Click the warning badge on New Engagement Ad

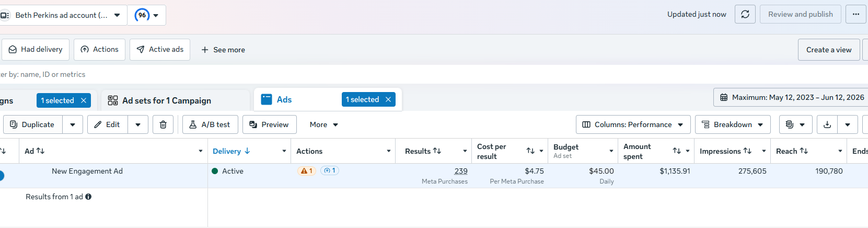coord(307,170)
